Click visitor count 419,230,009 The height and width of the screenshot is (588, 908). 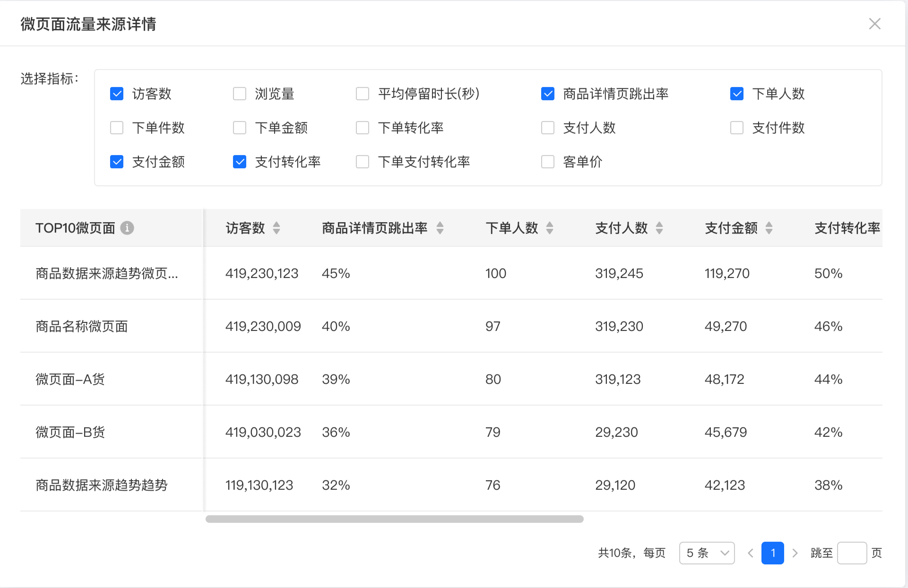pos(263,326)
